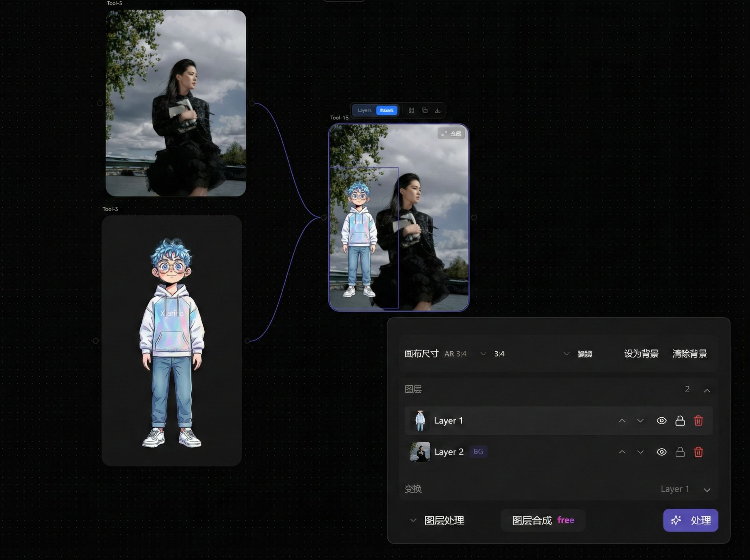Click the grid layout icon above Tool-15

[x=411, y=110]
